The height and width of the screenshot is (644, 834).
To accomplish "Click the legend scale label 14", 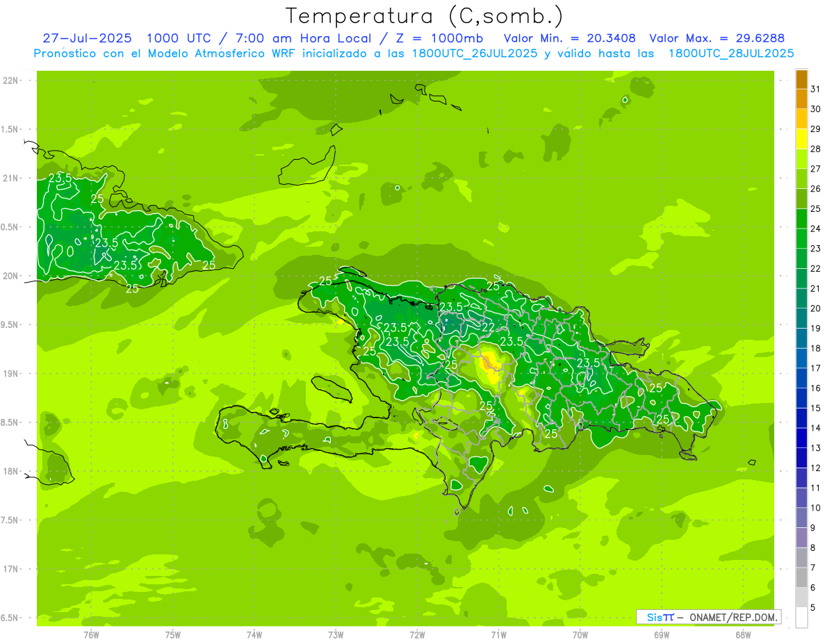I will click(815, 428).
